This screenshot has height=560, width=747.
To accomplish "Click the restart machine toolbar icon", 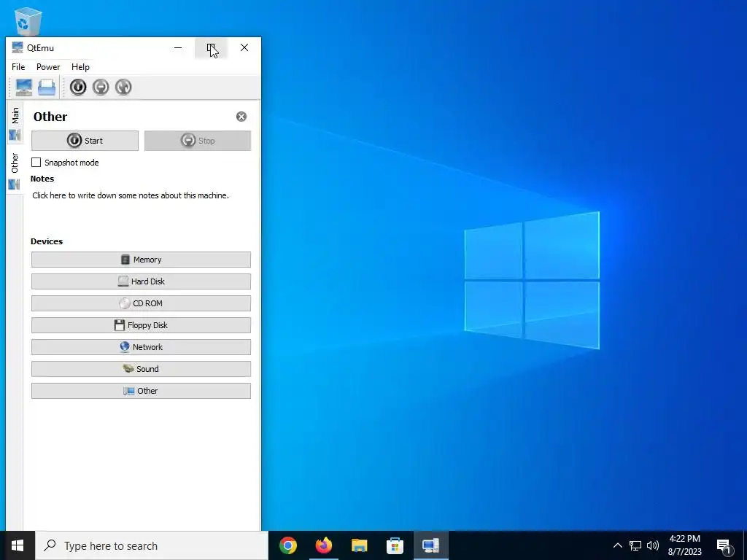I will (123, 87).
